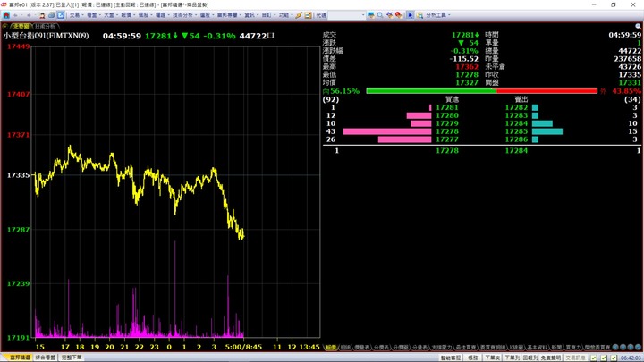Screen dimensions: 644x362
Task: Click the printer icon in the toolbar
Action: pyautogui.click(x=51, y=15)
